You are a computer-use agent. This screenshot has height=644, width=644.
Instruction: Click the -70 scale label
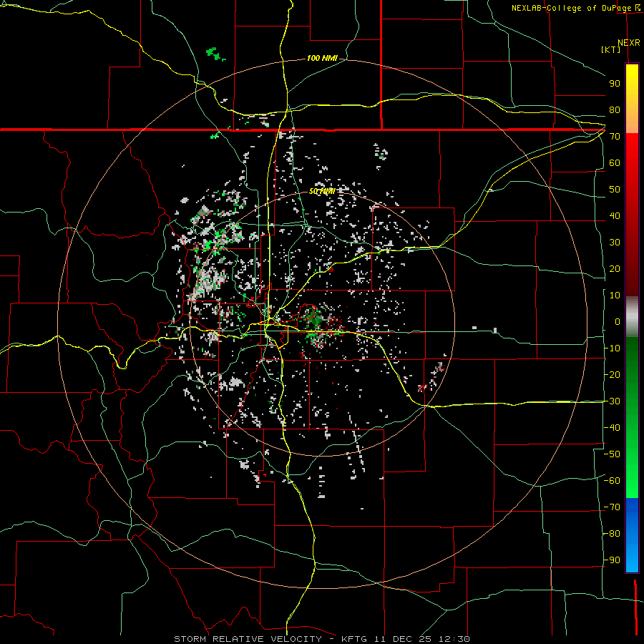[612, 507]
